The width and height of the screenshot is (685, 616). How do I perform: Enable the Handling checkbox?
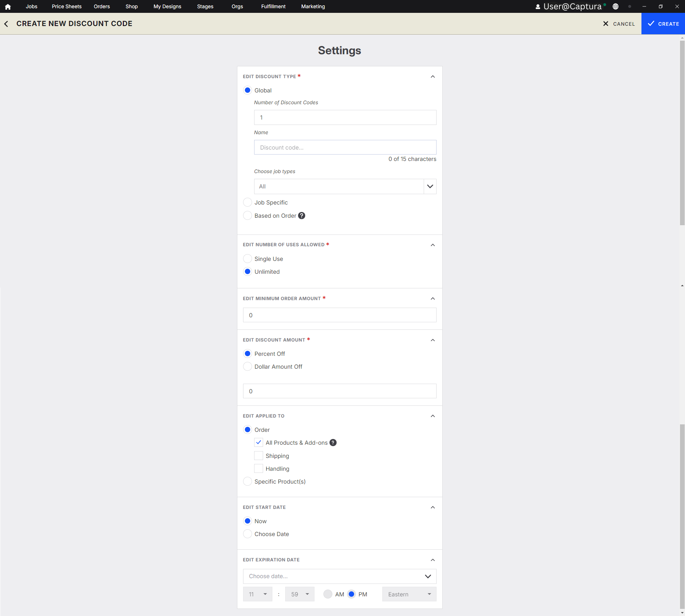(258, 469)
